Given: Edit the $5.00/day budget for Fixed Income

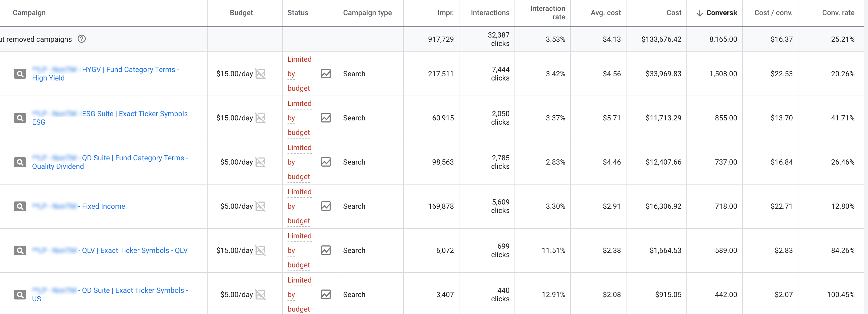Looking at the screenshot, I should [236, 206].
